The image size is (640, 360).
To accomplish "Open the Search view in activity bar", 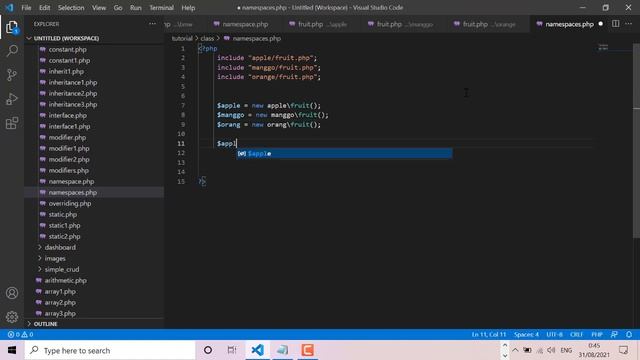I will 12,51.
